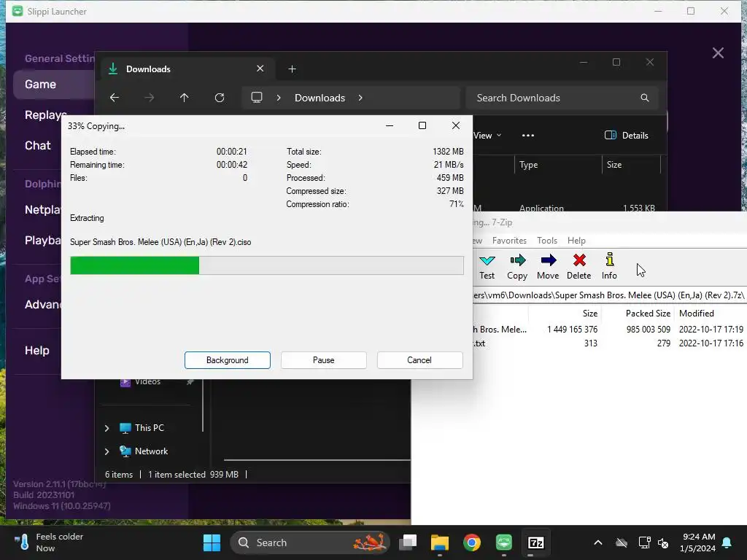The image size is (747, 560).
Task: Open Help in Slippi settings sidebar
Action: point(37,351)
